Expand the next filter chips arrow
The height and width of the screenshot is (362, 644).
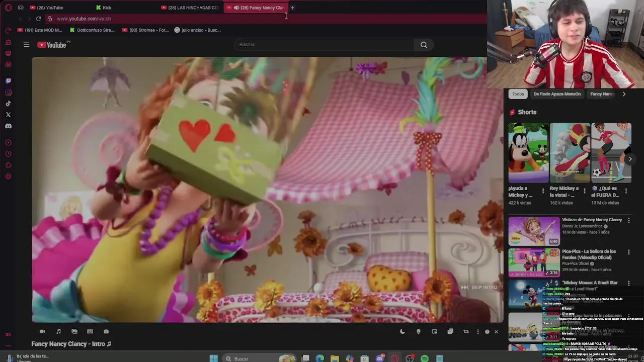[624, 94]
